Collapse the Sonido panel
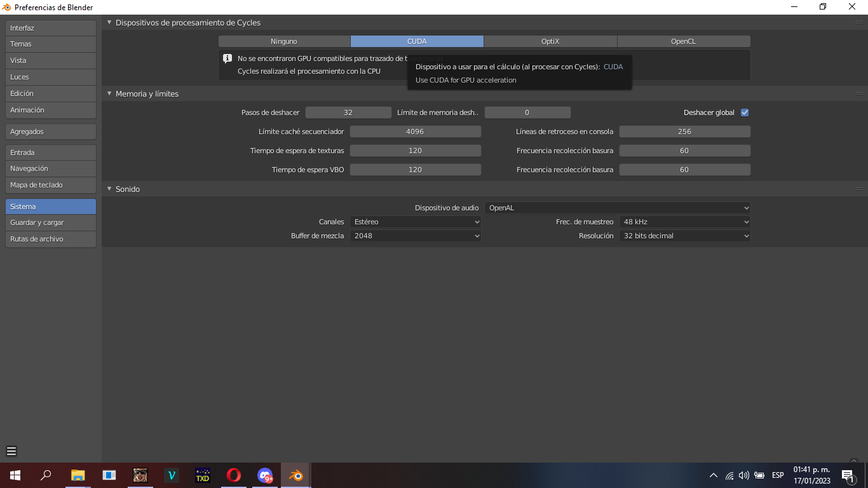Image resolution: width=868 pixels, height=488 pixels. (109, 189)
